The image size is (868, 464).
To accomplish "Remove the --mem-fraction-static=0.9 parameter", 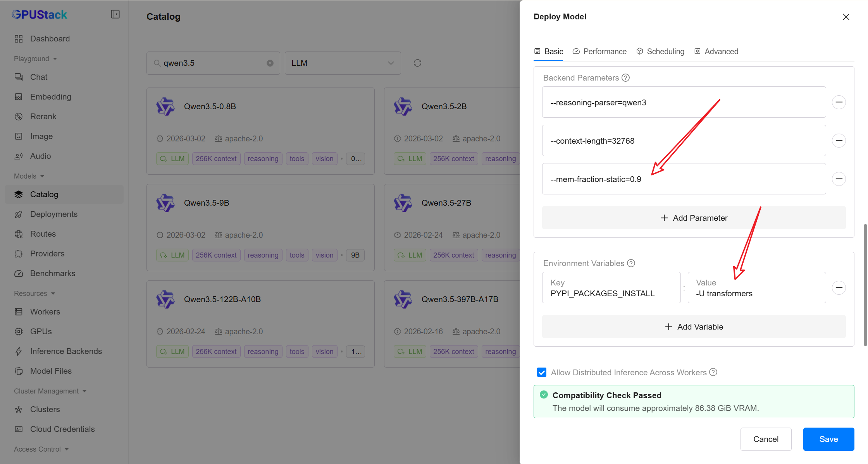I will 839,179.
